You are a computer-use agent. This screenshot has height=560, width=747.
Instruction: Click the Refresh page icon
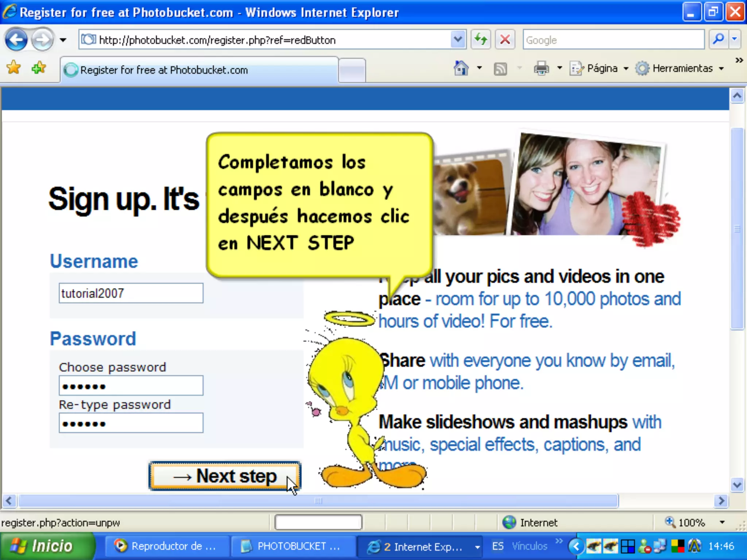point(481,39)
